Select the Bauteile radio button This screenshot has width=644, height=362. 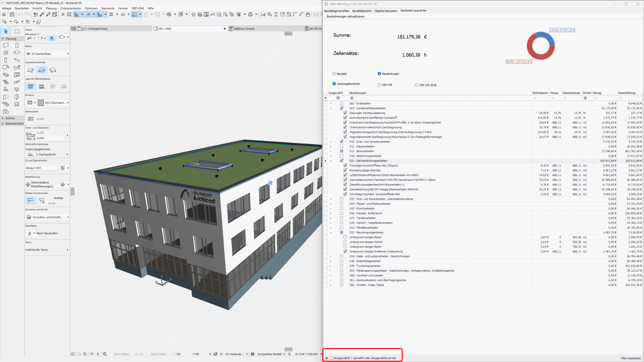tap(334, 74)
